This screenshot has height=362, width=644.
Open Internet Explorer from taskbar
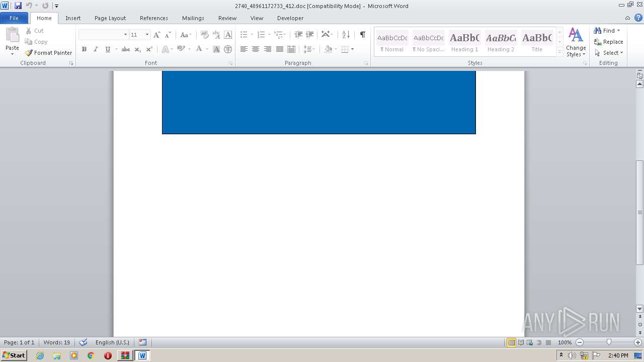click(40, 355)
